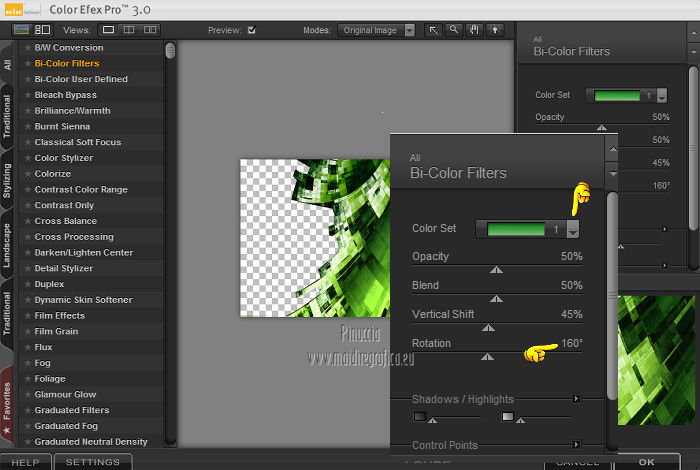The width and height of the screenshot is (700, 470).
Task: Select the Detail Stylizer filter
Action: point(63,268)
